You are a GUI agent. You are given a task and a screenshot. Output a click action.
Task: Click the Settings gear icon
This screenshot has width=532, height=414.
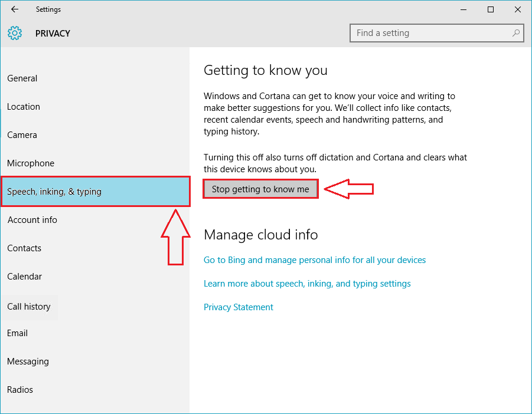click(x=14, y=33)
